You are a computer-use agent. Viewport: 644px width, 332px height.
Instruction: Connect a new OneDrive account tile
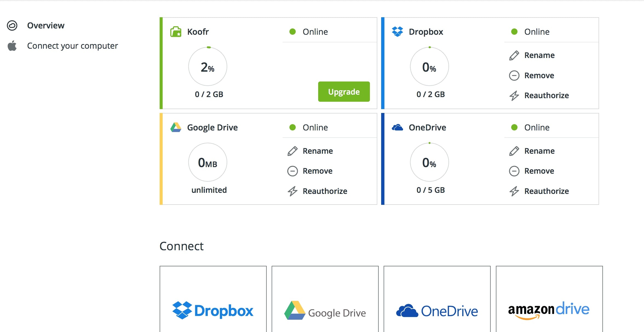(x=437, y=299)
